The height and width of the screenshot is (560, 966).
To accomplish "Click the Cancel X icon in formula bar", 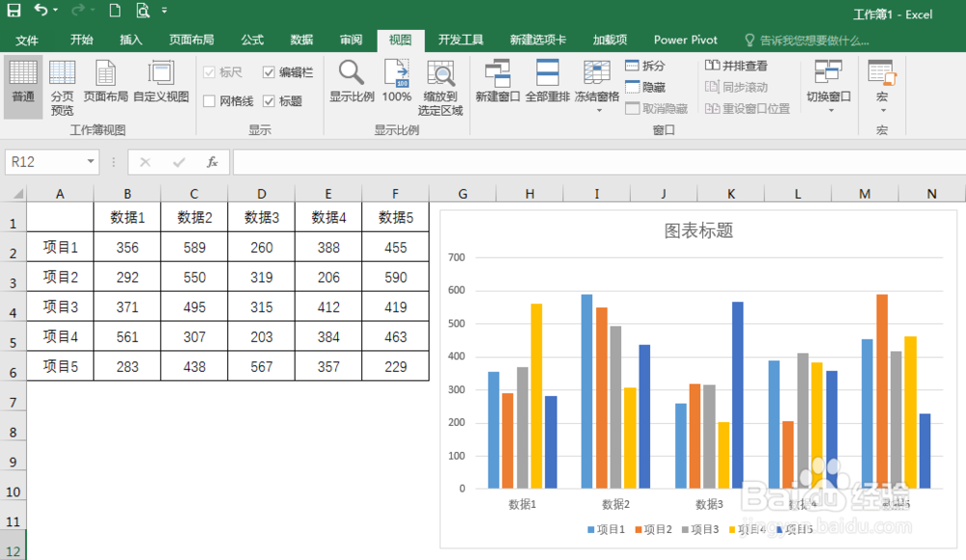I will 146,162.
